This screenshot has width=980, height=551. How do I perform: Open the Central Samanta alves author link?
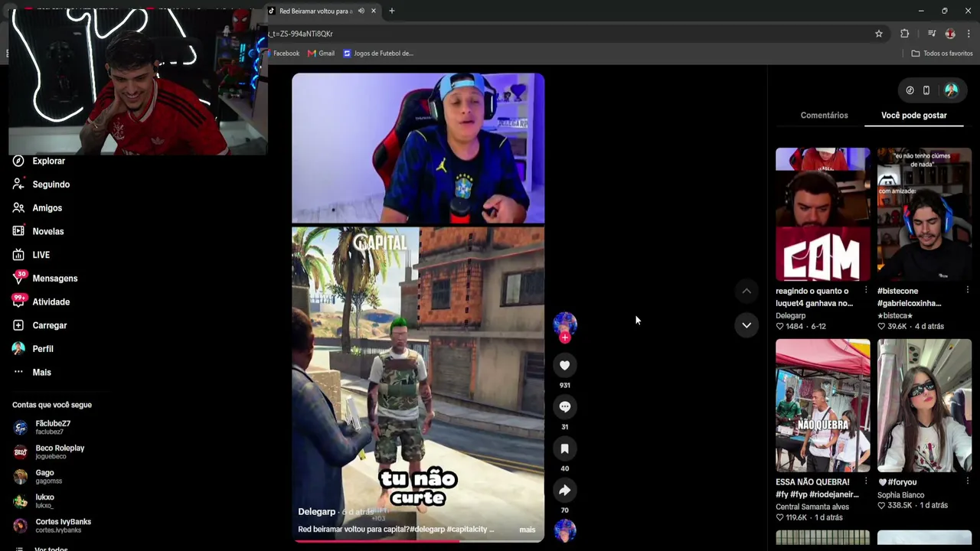tap(812, 507)
